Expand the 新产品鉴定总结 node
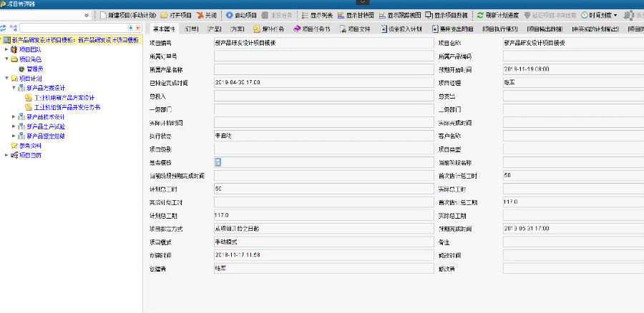Image resolution: width=644 pixels, height=313 pixels. pyautogui.click(x=14, y=136)
